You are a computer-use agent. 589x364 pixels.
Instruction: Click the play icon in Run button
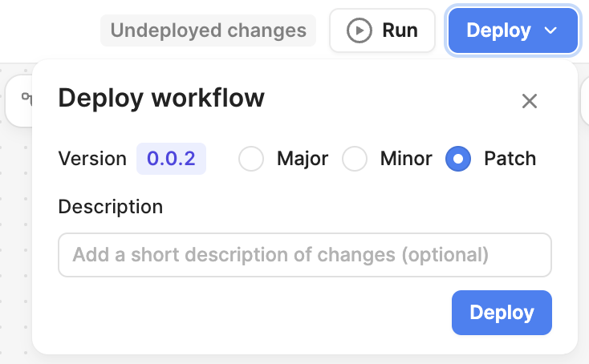click(x=359, y=31)
